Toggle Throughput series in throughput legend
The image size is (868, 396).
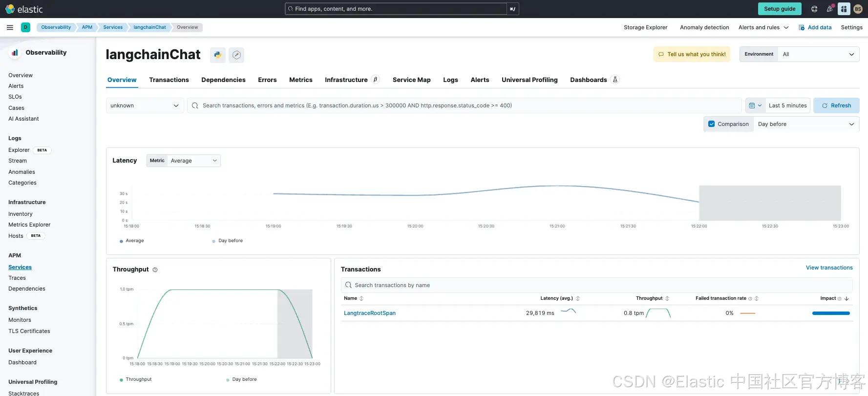[136, 379]
